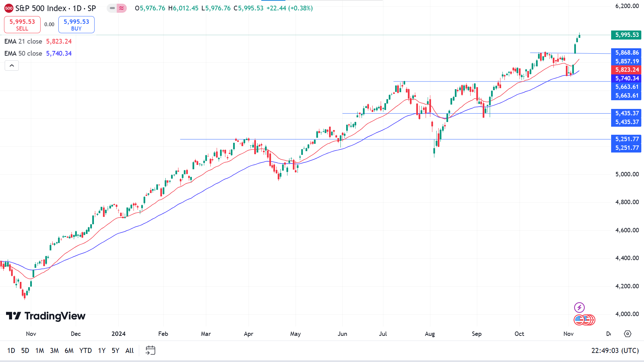Select the 3M time range
Viewport: 644px width, 362px height.
click(x=54, y=351)
